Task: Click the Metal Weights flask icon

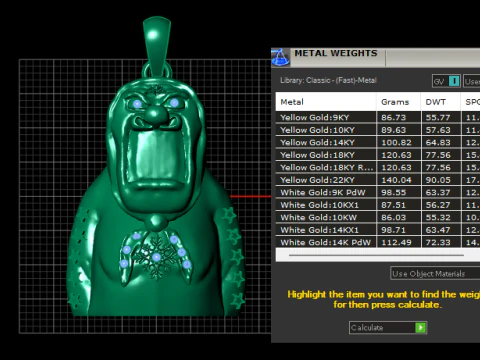Action: pos(280,57)
